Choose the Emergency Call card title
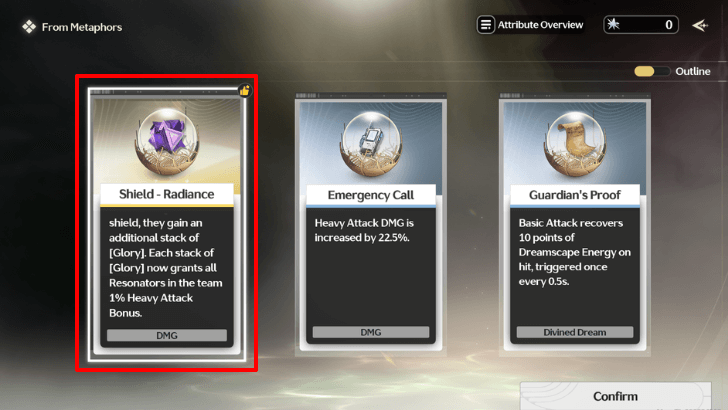728x410 pixels. pos(370,195)
